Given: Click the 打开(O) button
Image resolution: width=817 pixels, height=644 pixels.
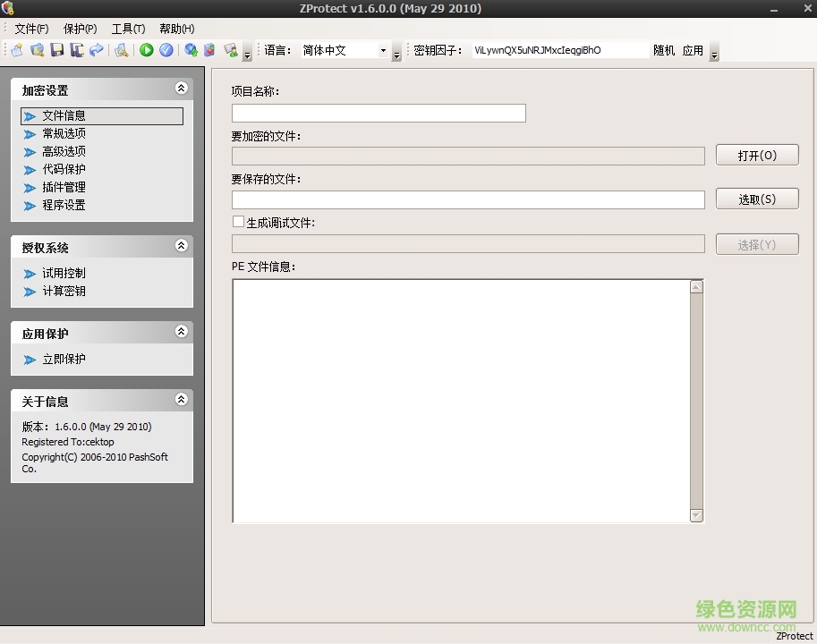Looking at the screenshot, I should (x=756, y=154).
